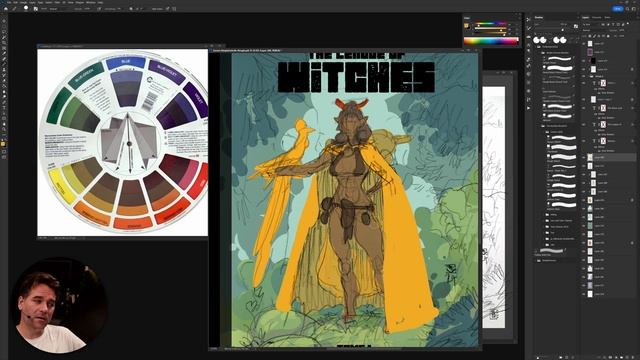
Task: Select the purple-thumbnail layer
Action: [590, 52]
